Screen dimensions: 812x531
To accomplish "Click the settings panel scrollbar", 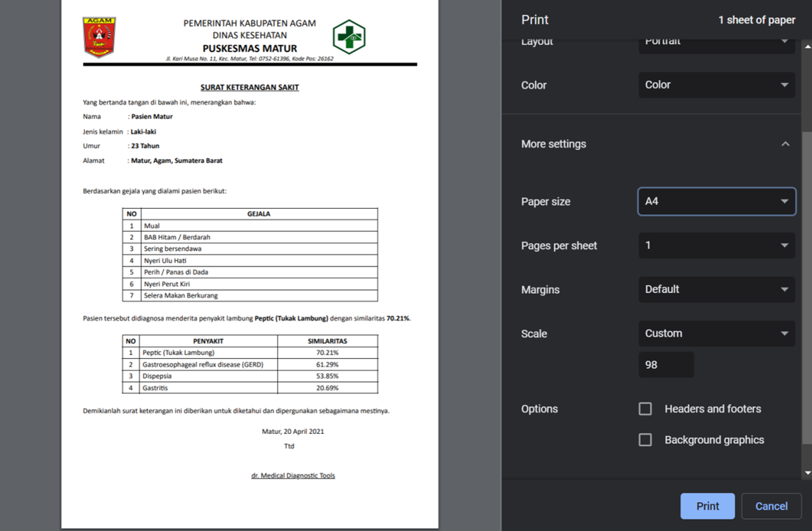I will pyautogui.click(x=807, y=281).
